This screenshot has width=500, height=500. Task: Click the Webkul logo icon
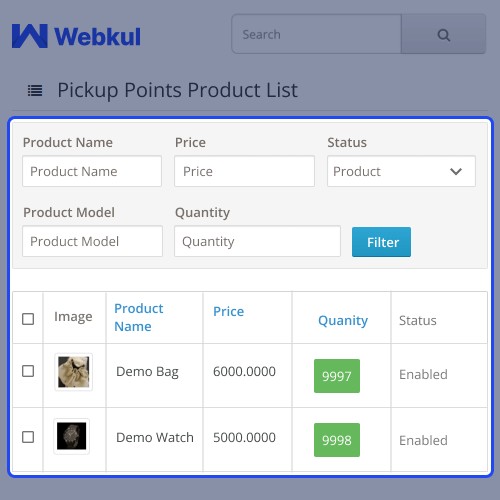30,36
